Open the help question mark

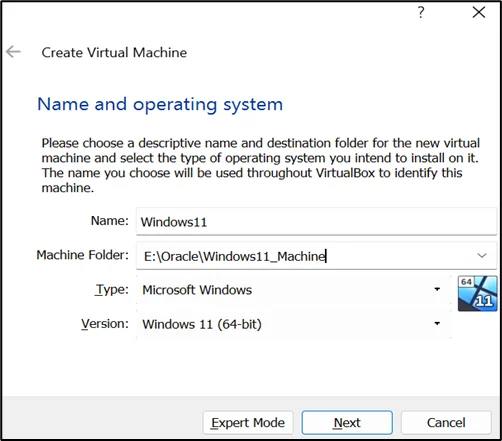coord(421,13)
